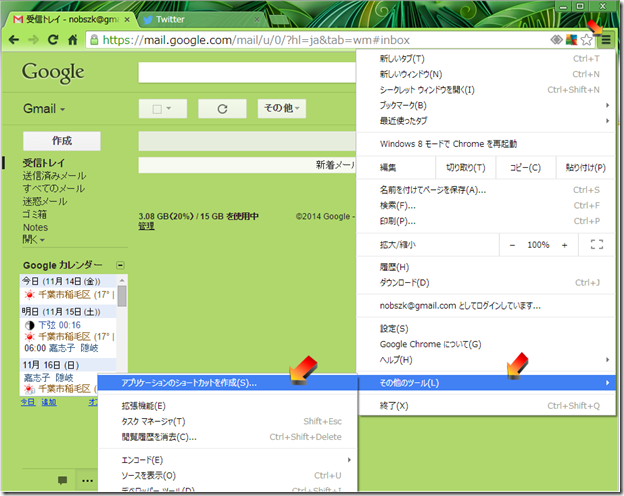This screenshot has height=496, width=624.
Task: Click the 管理 storage link
Action: 146,226
